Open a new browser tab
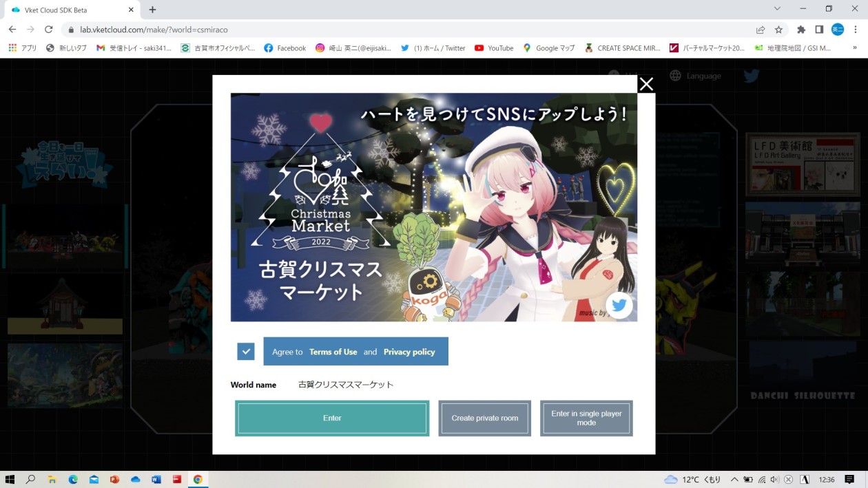Viewport: 868px width, 488px height. point(152,10)
